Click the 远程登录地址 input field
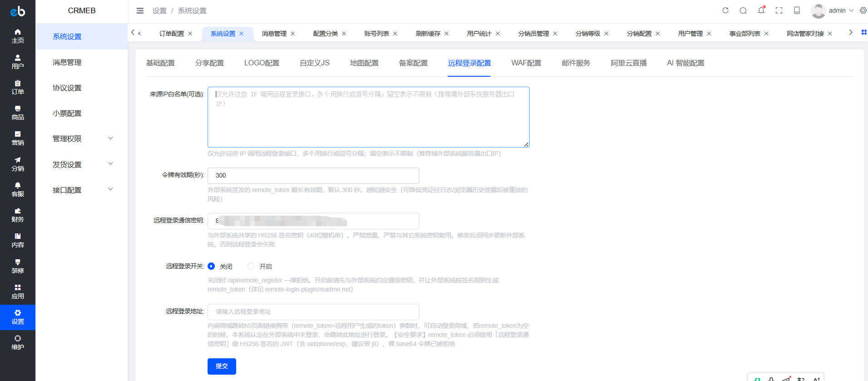This screenshot has width=868, height=381. point(313,312)
